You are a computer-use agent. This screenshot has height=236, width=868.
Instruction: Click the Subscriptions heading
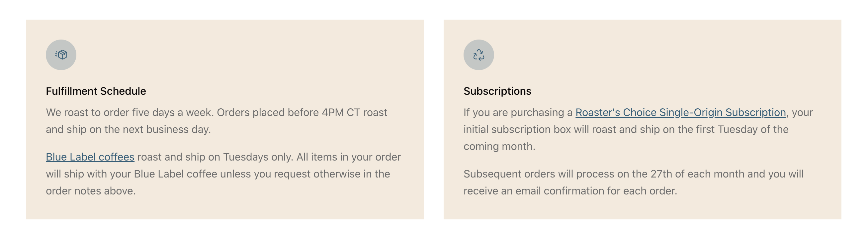tap(497, 91)
